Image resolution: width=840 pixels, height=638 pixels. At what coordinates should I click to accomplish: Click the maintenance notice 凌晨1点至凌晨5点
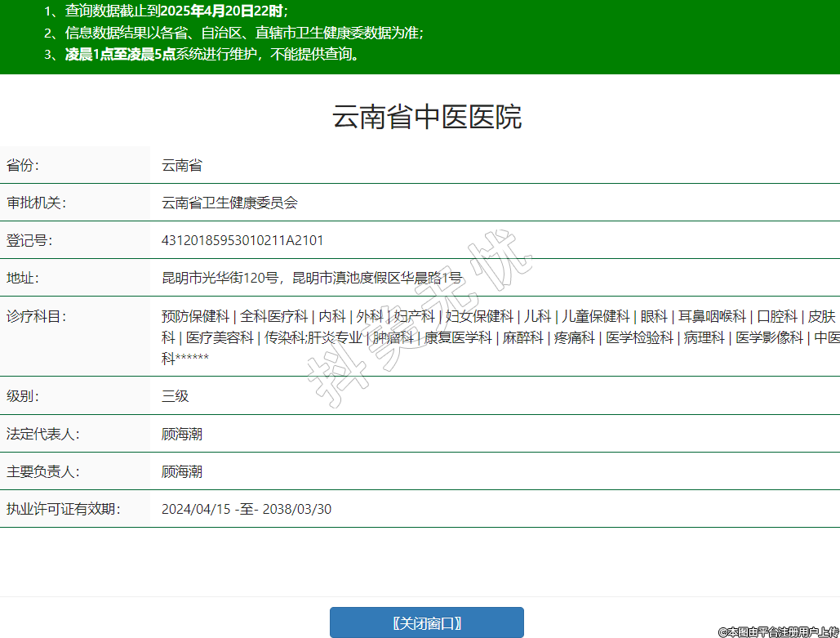click(x=211, y=55)
